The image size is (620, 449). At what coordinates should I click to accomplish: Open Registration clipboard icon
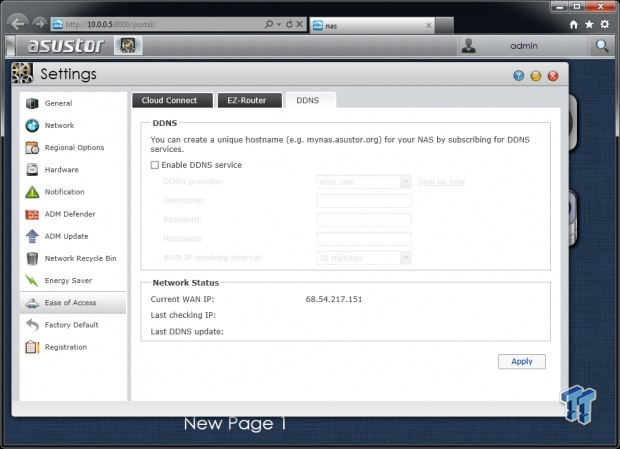tap(32, 347)
